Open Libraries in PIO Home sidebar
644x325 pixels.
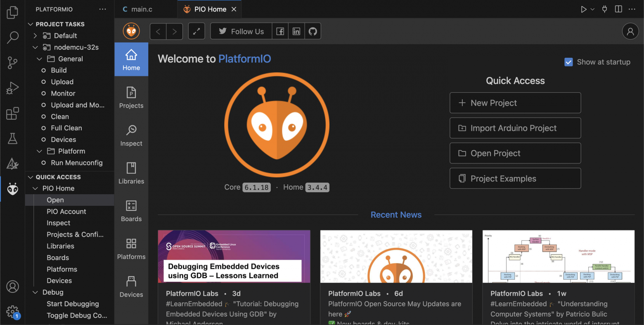pos(131,173)
